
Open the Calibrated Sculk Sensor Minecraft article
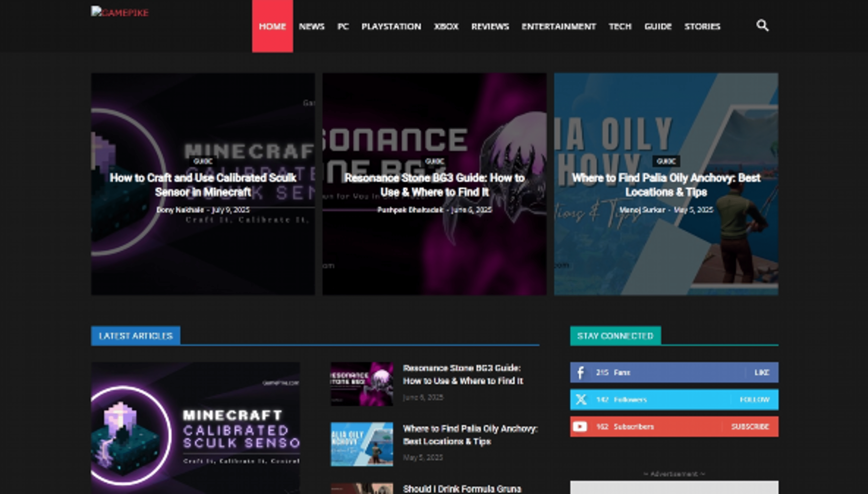(204, 183)
